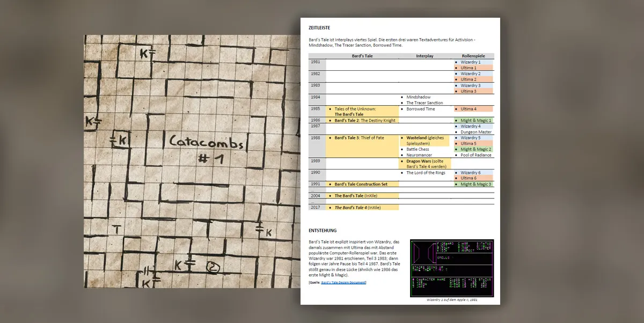Click the Dungeon Master entry

coord(476,132)
